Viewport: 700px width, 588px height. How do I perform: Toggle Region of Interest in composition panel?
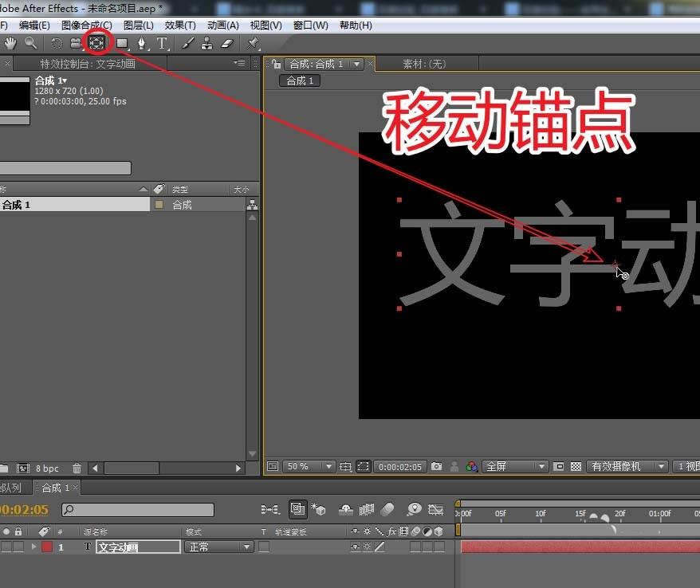tap(363, 467)
